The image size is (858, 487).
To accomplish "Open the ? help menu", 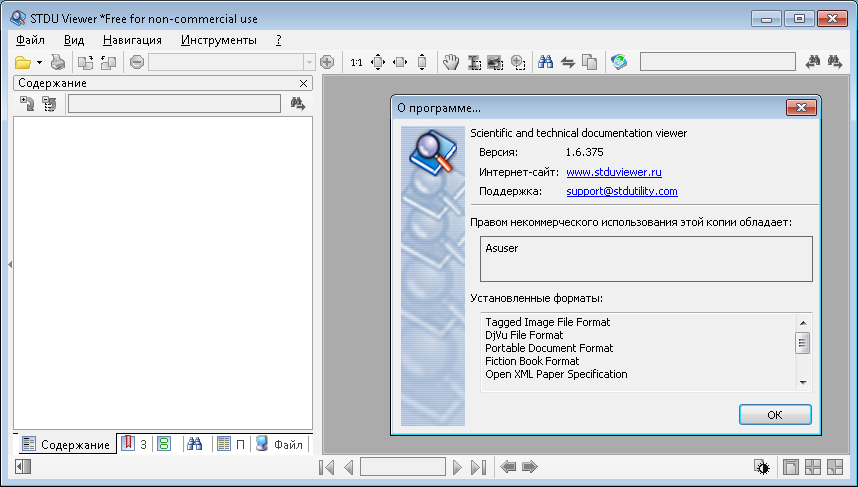I will (279, 40).
